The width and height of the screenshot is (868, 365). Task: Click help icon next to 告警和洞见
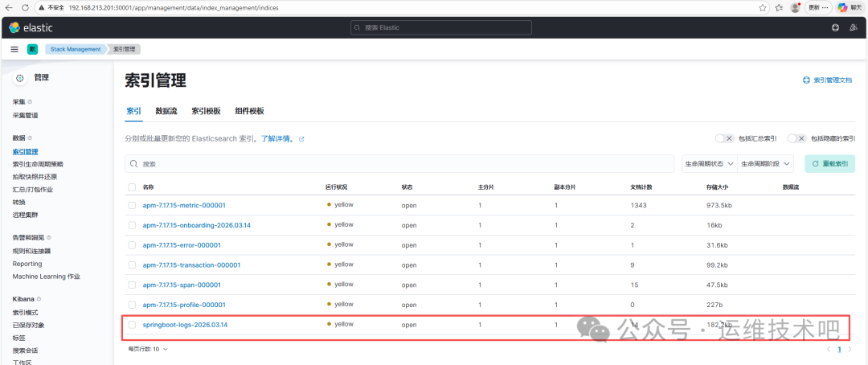(x=49, y=238)
